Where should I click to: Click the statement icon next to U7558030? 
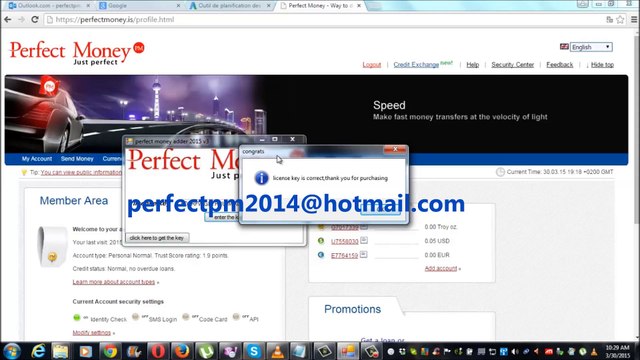click(364, 240)
